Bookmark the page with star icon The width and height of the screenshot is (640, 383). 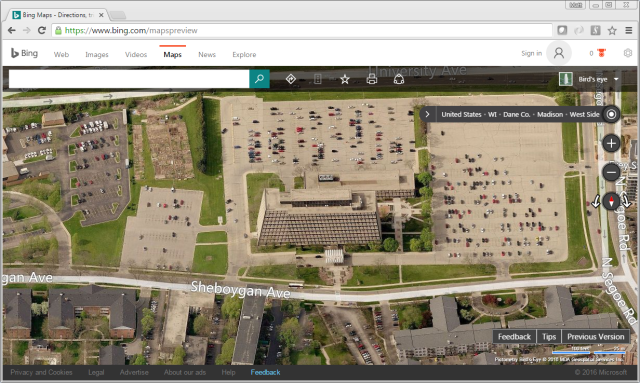coord(612,30)
